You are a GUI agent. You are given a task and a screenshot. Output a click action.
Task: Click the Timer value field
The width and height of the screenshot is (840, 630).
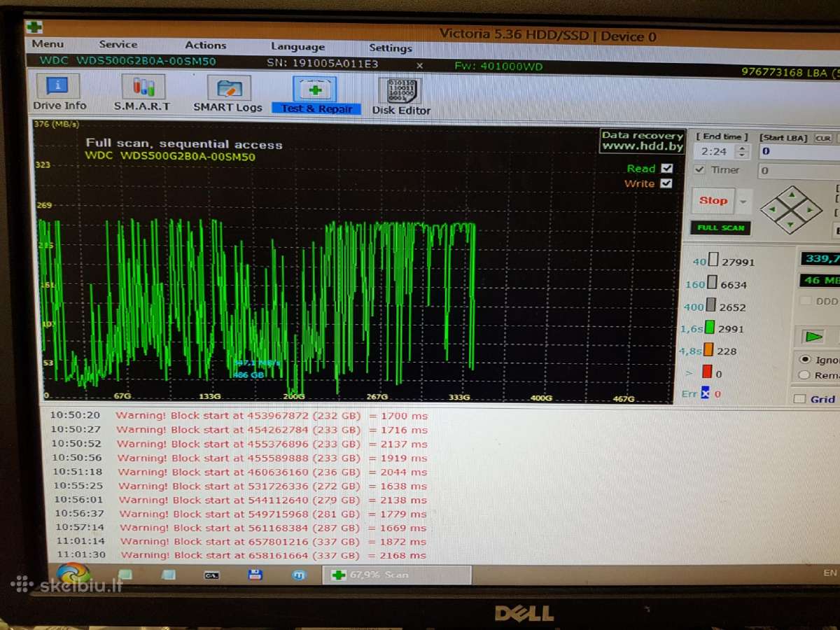click(x=798, y=170)
